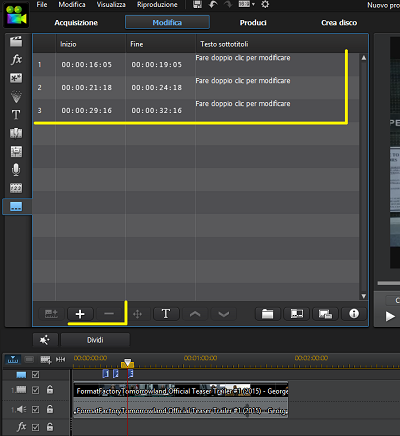
Task: Show subtitle information with info icon
Action: (354, 314)
